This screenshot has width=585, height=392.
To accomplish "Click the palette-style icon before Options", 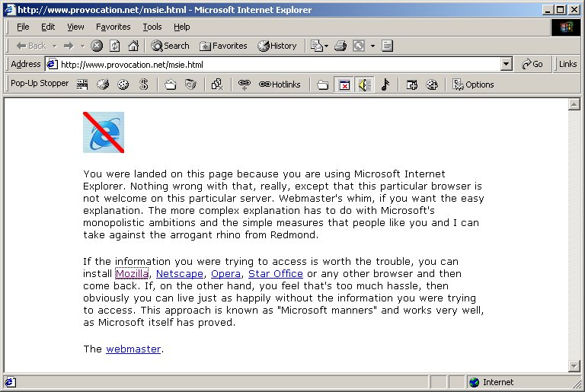I will (x=432, y=84).
